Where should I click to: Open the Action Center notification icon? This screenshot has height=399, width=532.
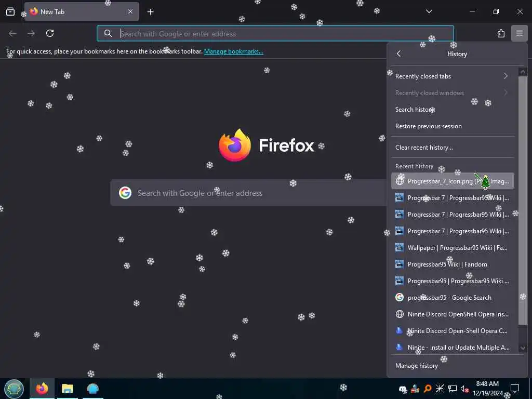point(515,389)
